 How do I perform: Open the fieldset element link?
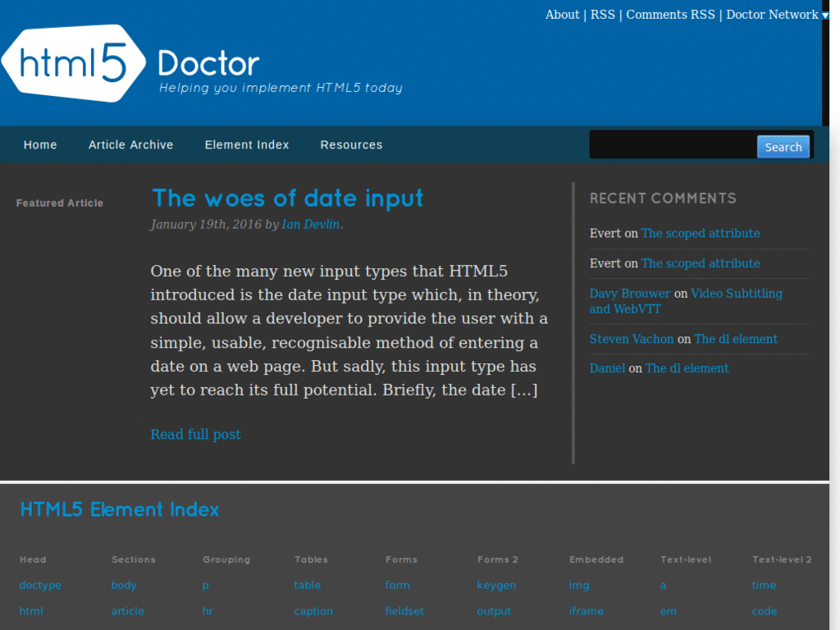(x=404, y=610)
